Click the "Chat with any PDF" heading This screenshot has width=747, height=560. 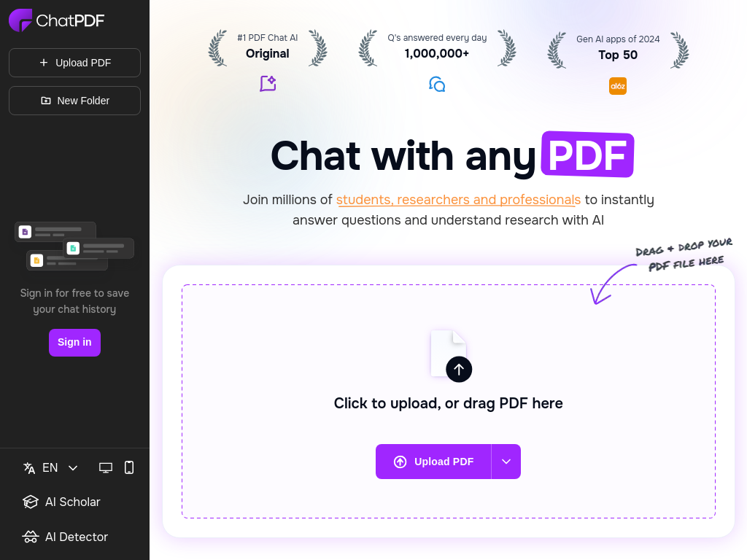click(x=452, y=155)
